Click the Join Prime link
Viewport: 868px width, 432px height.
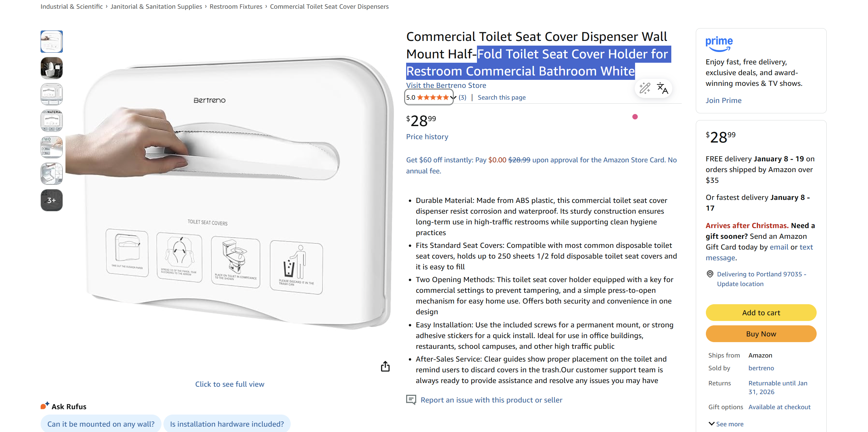[723, 100]
